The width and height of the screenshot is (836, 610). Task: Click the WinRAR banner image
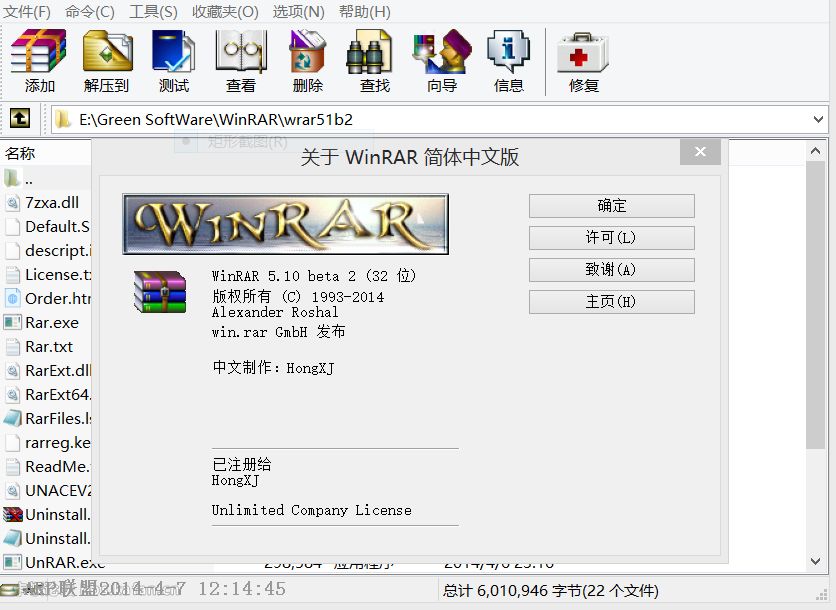285,224
